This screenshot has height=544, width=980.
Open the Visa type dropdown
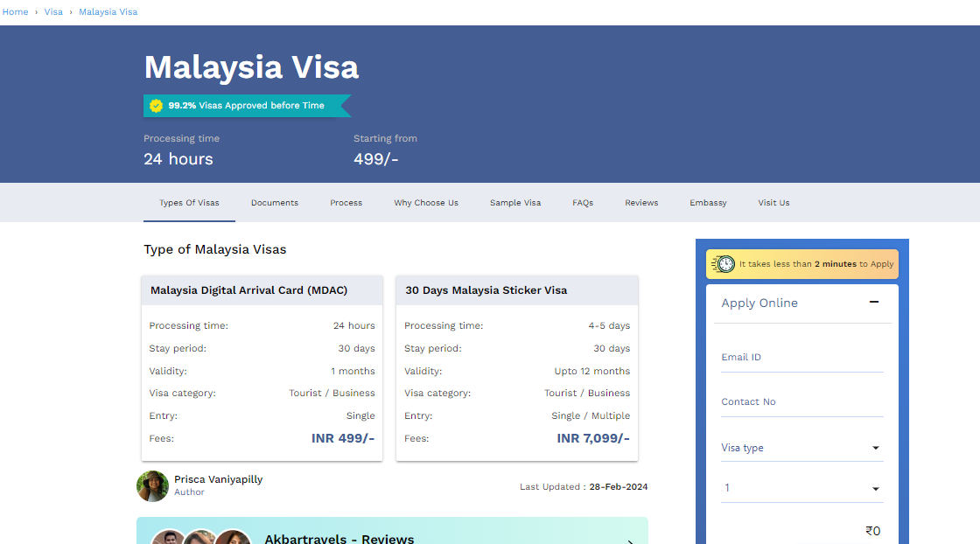click(x=801, y=448)
